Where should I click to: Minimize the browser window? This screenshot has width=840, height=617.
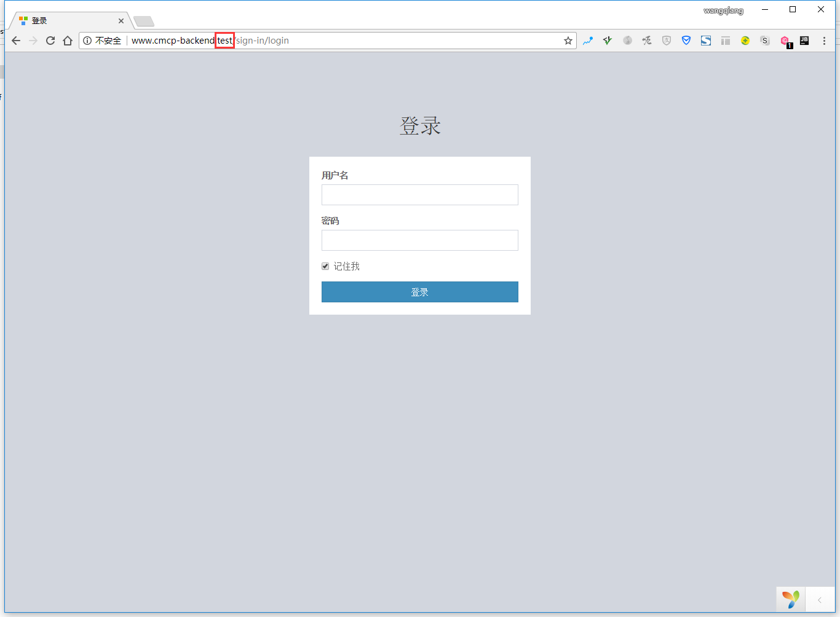click(765, 9)
